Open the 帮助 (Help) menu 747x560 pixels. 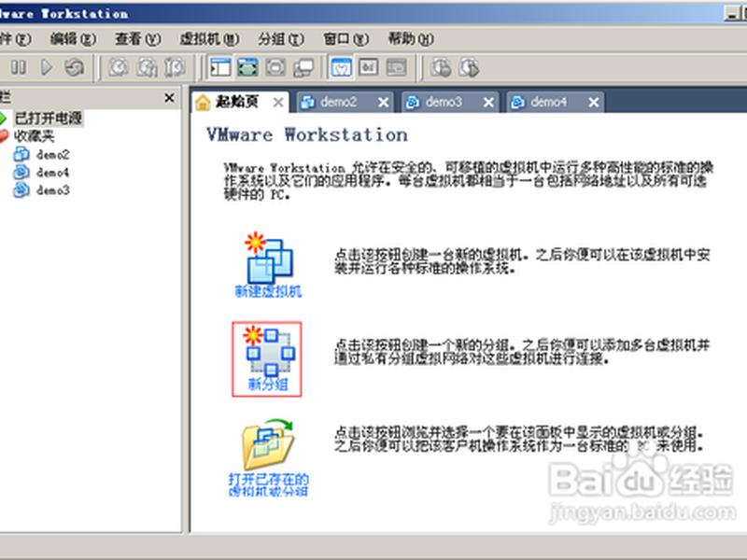tap(411, 38)
